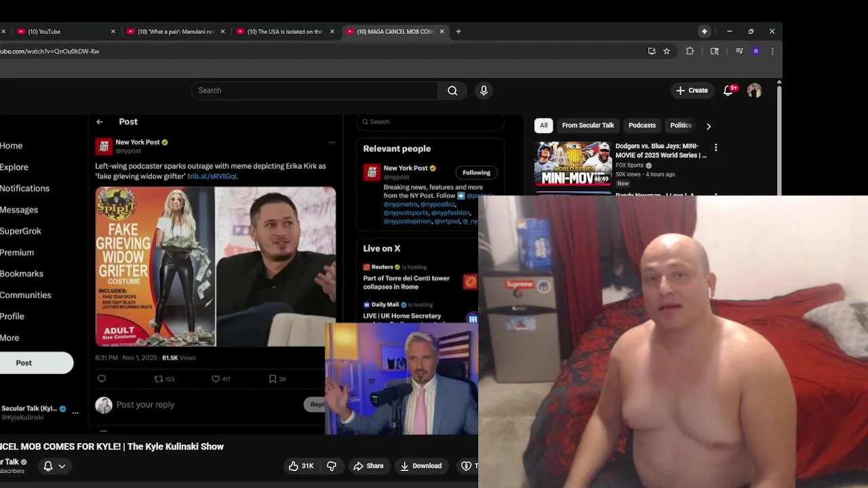
Task: Select the All filter chip
Action: (x=543, y=125)
